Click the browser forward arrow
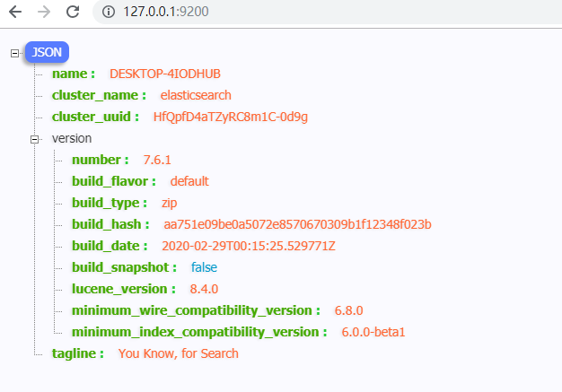This screenshot has height=392, width=562. pyautogui.click(x=44, y=12)
